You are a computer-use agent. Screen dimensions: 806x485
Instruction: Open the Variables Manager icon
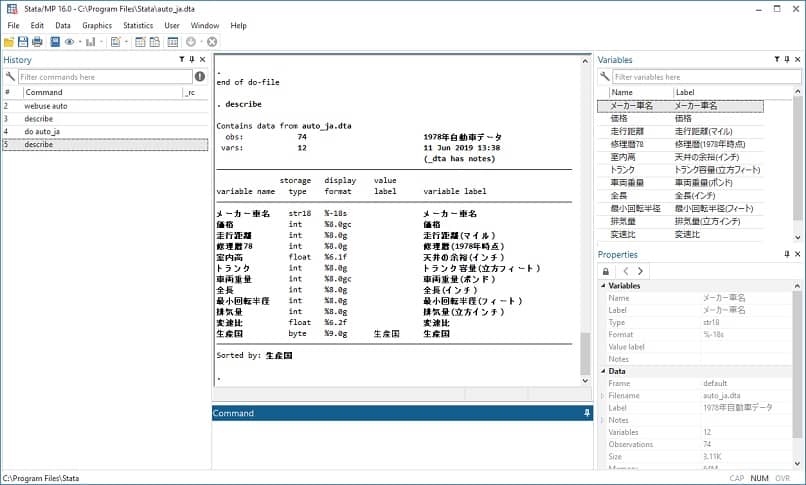click(x=173, y=42)
